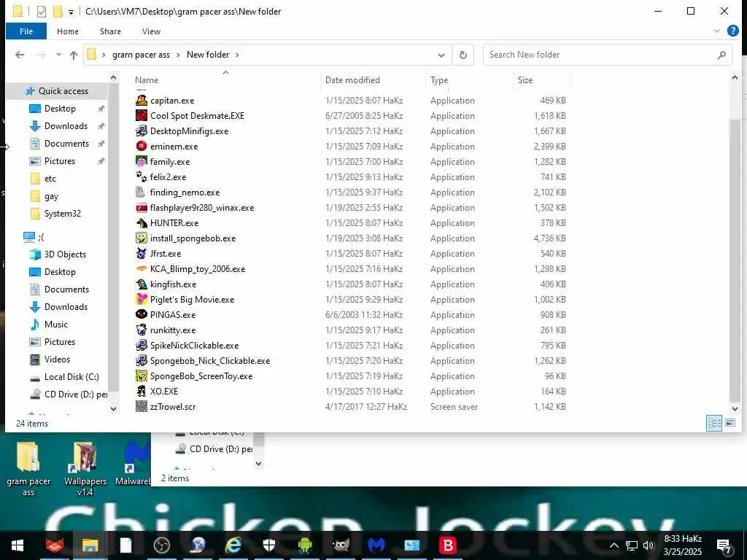Select the felix2.exe paw icon
Image resolution: width=747 pixels, height=560 pixels.
coord(141,176)
